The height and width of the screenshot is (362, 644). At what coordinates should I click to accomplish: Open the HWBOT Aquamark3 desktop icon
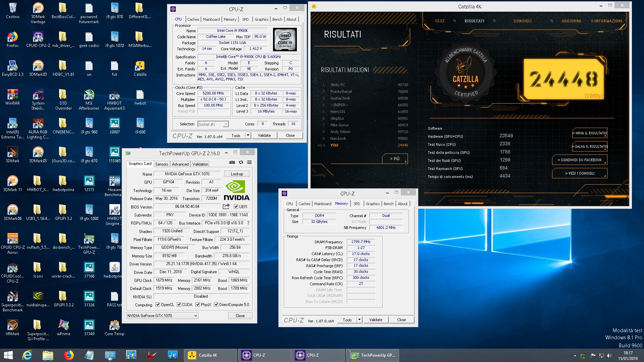tap(114, 100)
